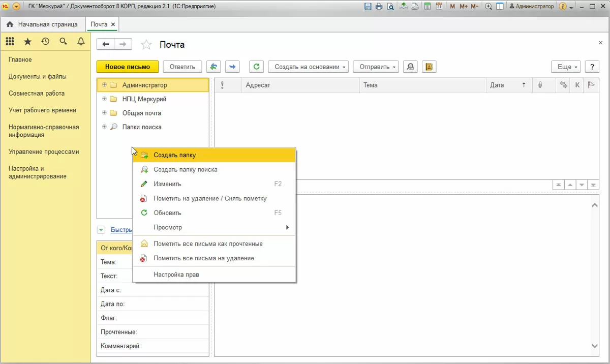Click the forward blue arrow mail button
610x364 pixels.
[x=232, y=67]
